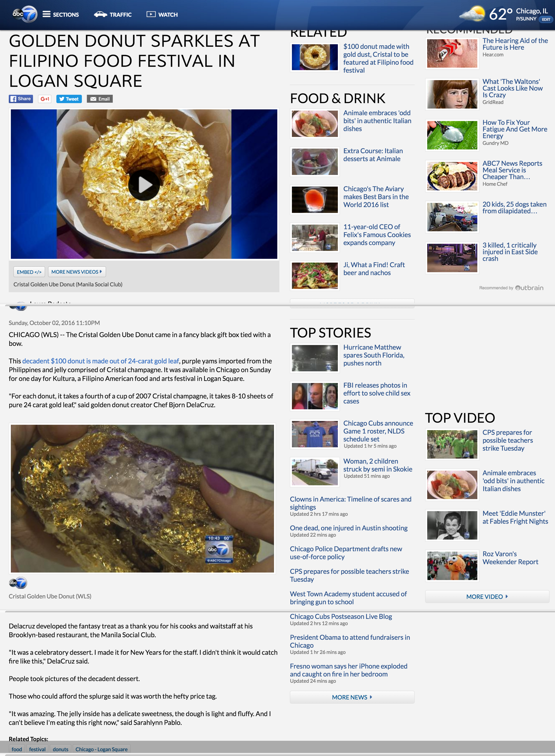
Task: Expand More News Videos
Action: click(77, 272)
